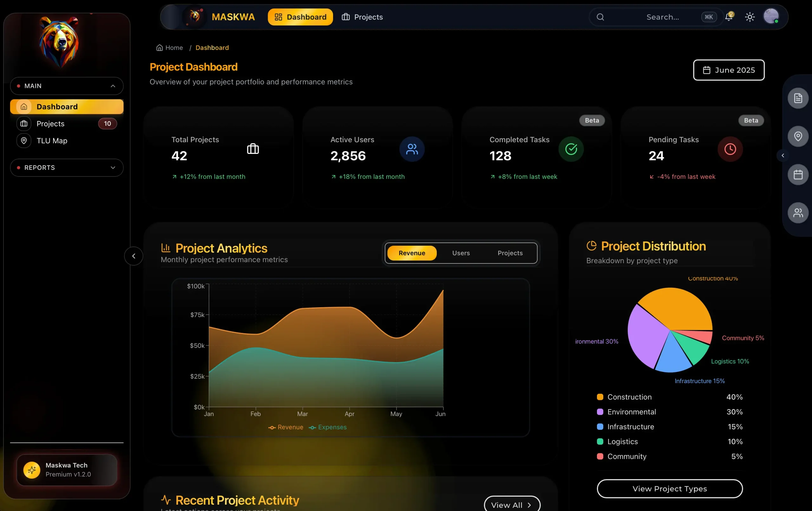This screenshot has height=511, width=812.
Task: Click the Infrastructure blue legend swatch
Action: tap(600, 427)
